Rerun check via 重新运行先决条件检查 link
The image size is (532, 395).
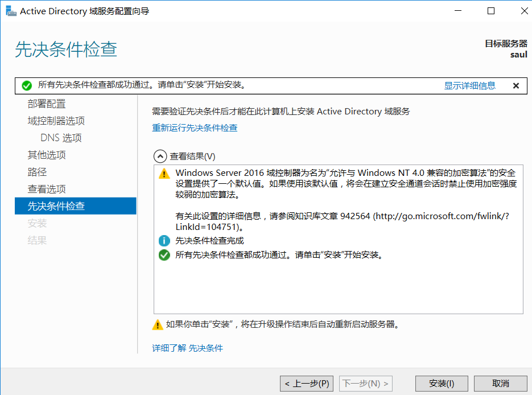coord(195,128)
